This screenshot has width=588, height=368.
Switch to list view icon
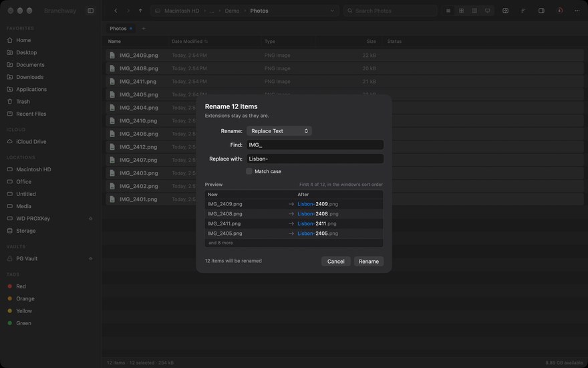coord(448,11)
